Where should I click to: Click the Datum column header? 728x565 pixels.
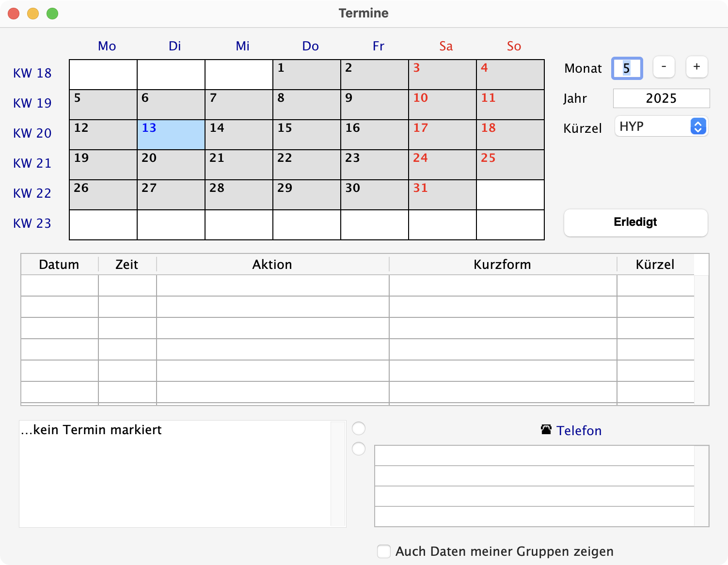click(59, 265)
